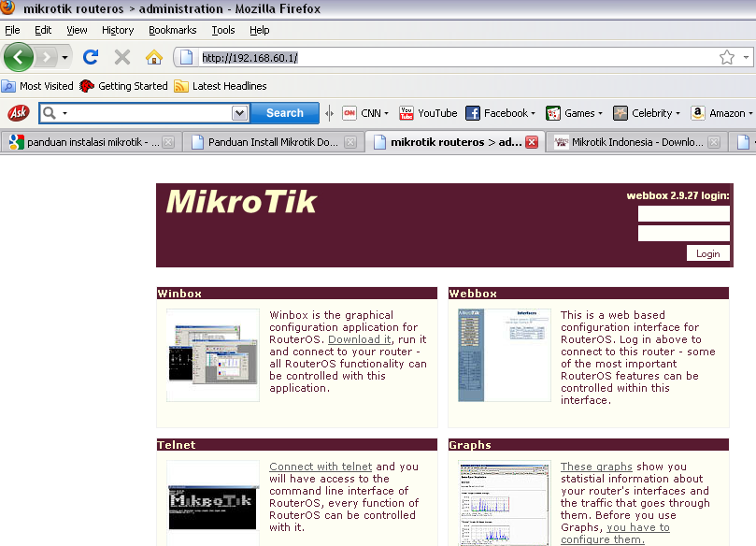Image resolution: width=756 pixels, height=546 pixels.
Task: Close the Panduan Install Mikrotik Do... tab
Action: (x=350, y=142)
